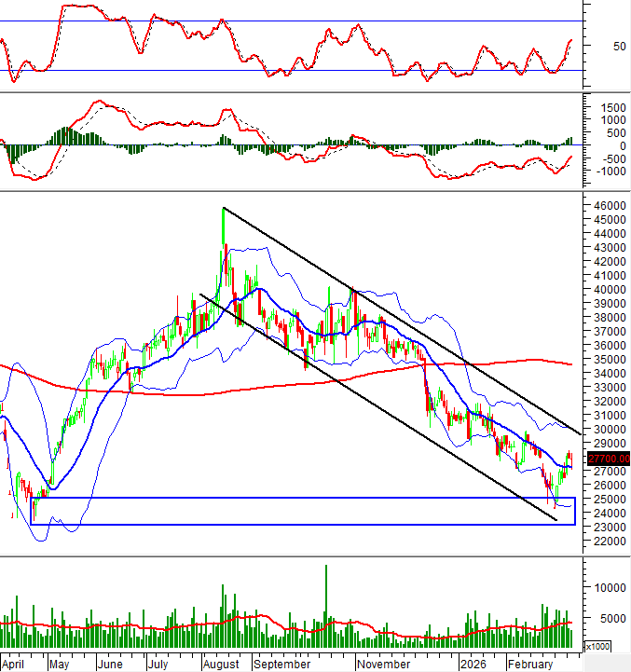Select the September label on time axis
Screen dimensions: 631x672
pyautogui.click(x=281, y=665)
